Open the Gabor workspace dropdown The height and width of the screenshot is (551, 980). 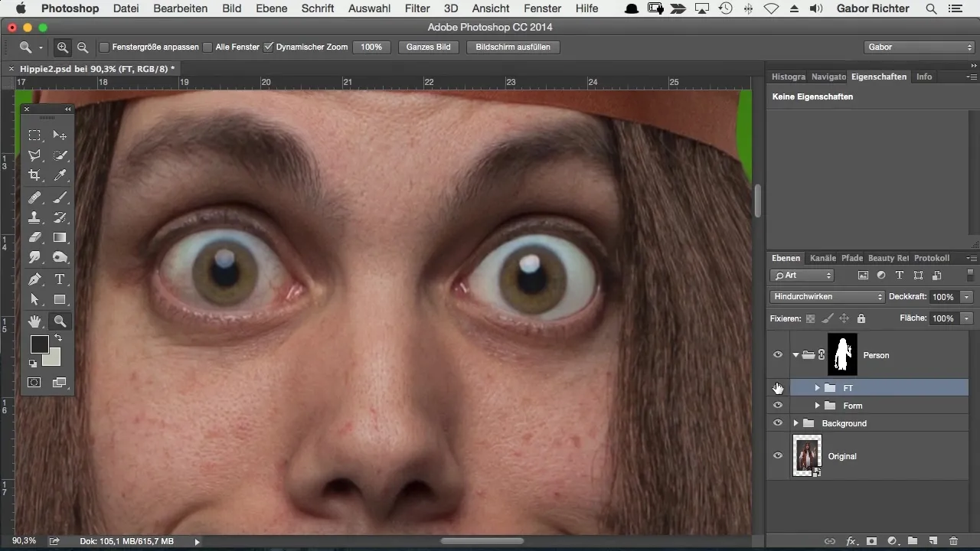pos(918,47)
